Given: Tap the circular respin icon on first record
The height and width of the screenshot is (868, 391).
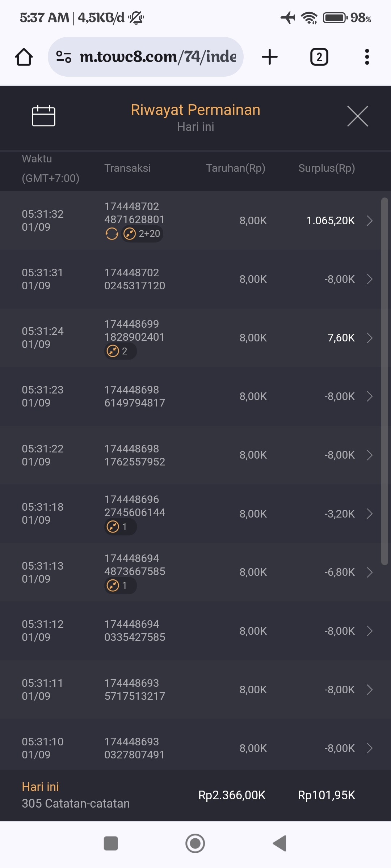Looking at the screenshot, I should 112,234.
